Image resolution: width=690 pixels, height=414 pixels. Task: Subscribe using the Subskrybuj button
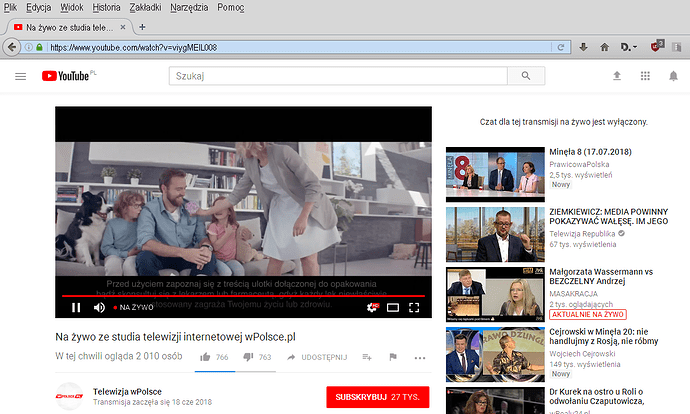click(378, 397)
